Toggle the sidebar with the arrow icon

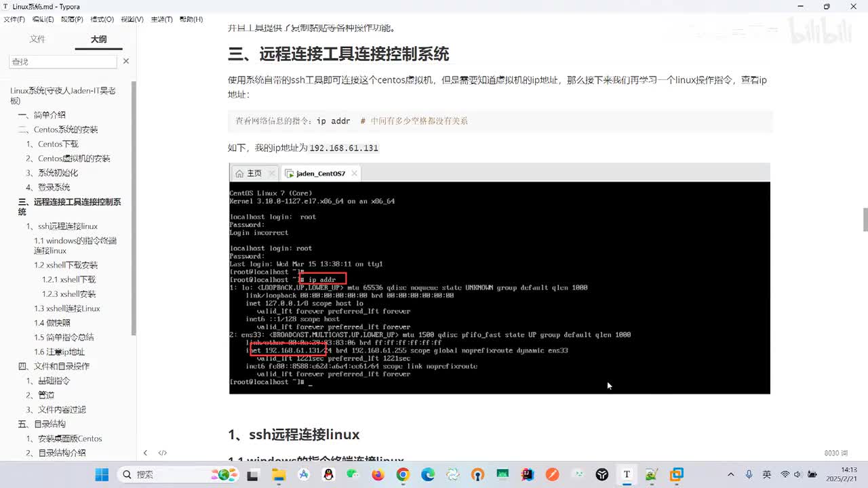click(x=145, y=453)
